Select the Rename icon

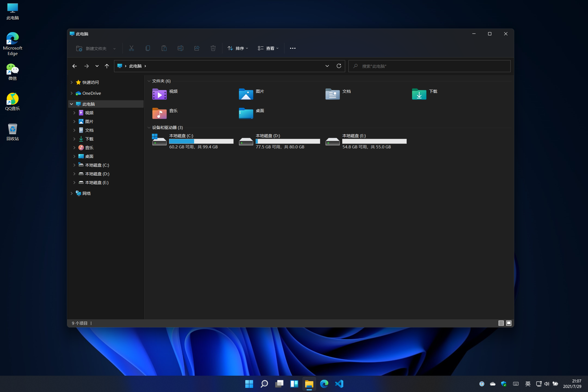click(180, 48)
